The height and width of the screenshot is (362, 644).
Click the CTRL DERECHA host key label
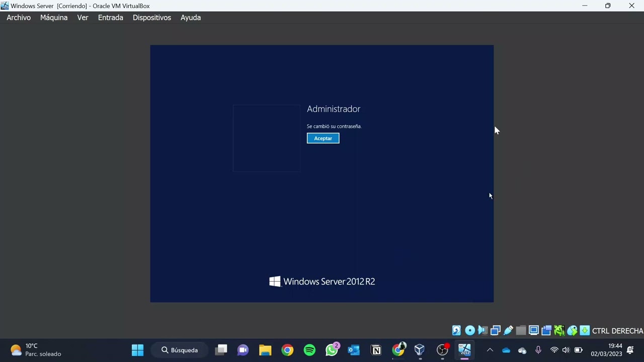click(x=618, y=331)
